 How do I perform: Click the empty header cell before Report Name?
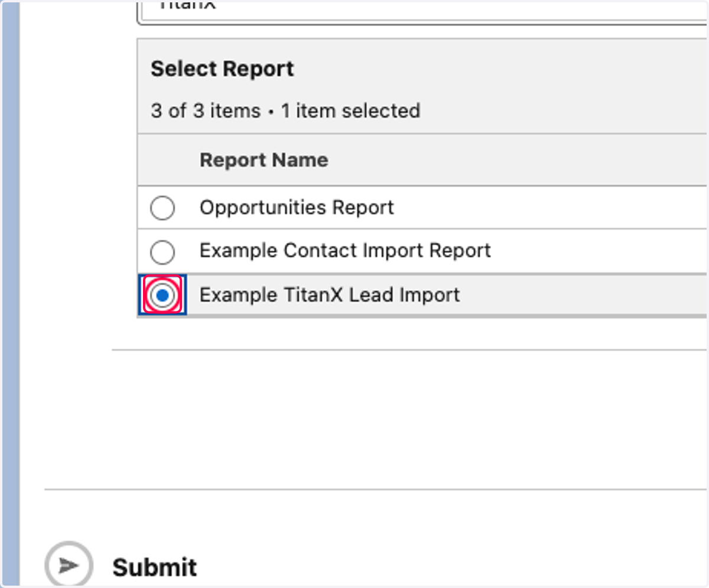(x=163, y=160)
